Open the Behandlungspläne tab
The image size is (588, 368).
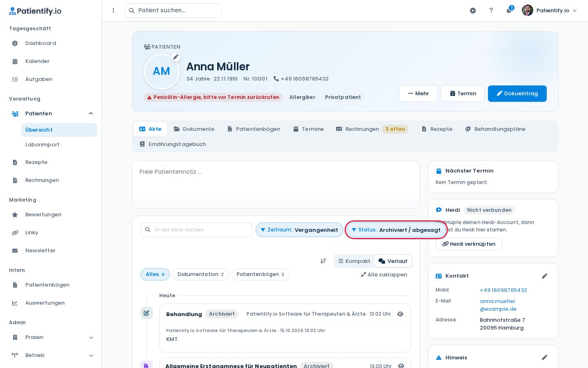click(x=495, y=129)
